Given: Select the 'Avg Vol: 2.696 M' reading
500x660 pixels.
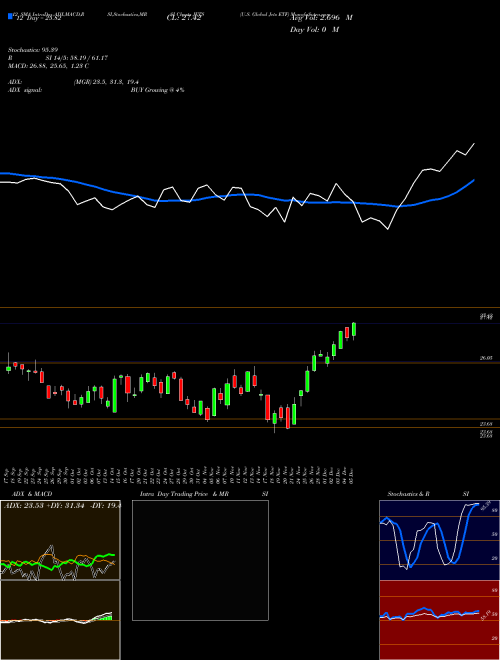Looking at the screenshot, I should 321,18.
